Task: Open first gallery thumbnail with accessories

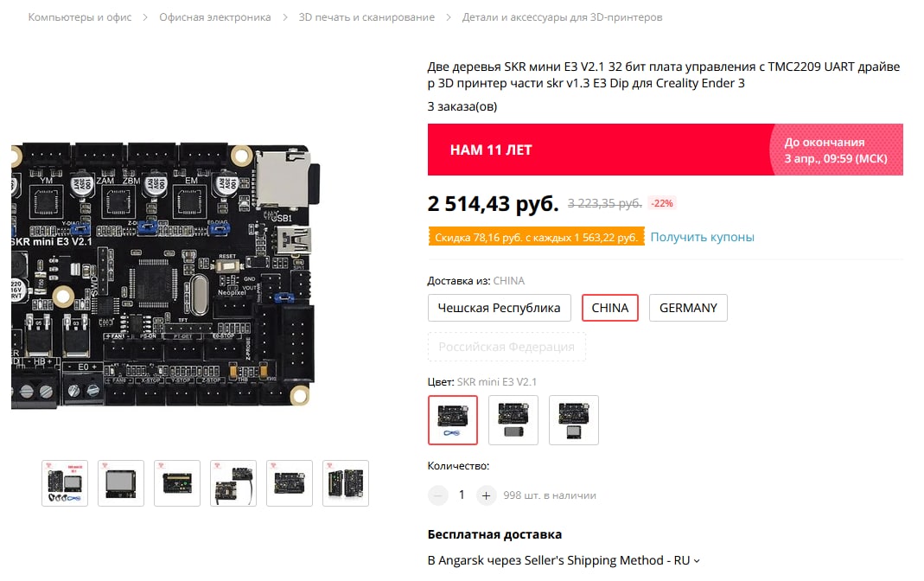Action: pyautogui.click(x=65, y=483)
